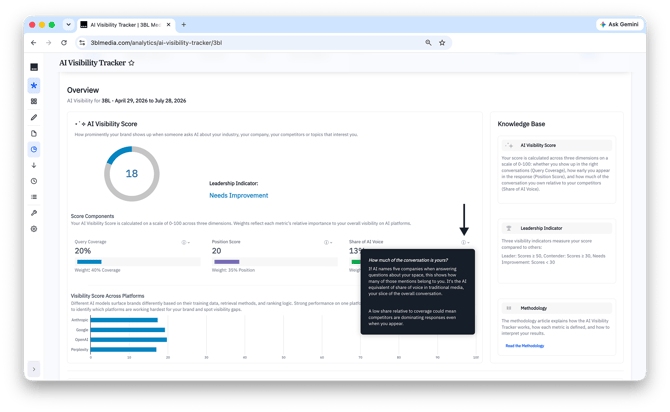Open the grid dashboard icon in sidebar

click(x=34, y=101)
